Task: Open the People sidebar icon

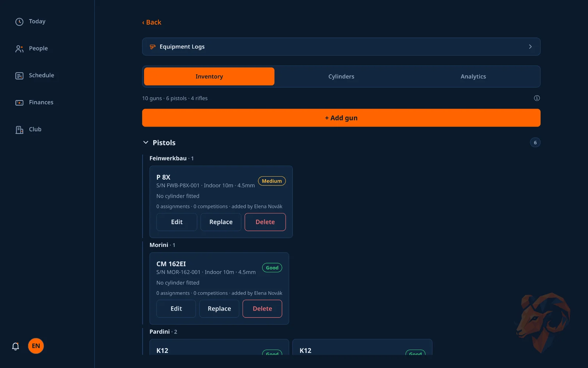Action: [19, 49]
